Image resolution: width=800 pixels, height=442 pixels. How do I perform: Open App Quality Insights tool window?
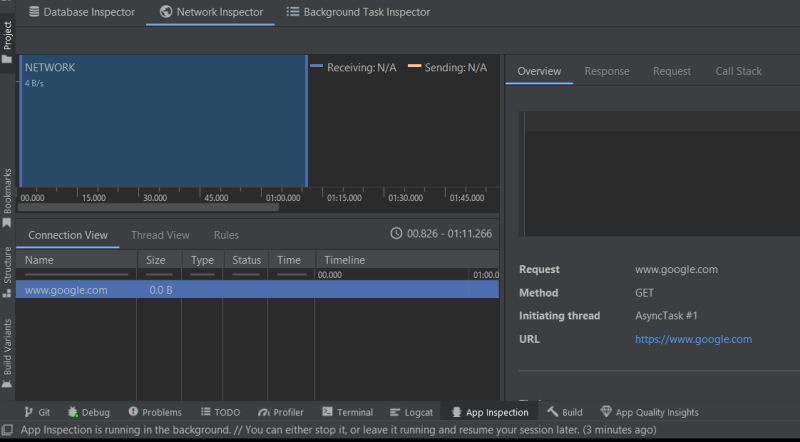point(649,412)
